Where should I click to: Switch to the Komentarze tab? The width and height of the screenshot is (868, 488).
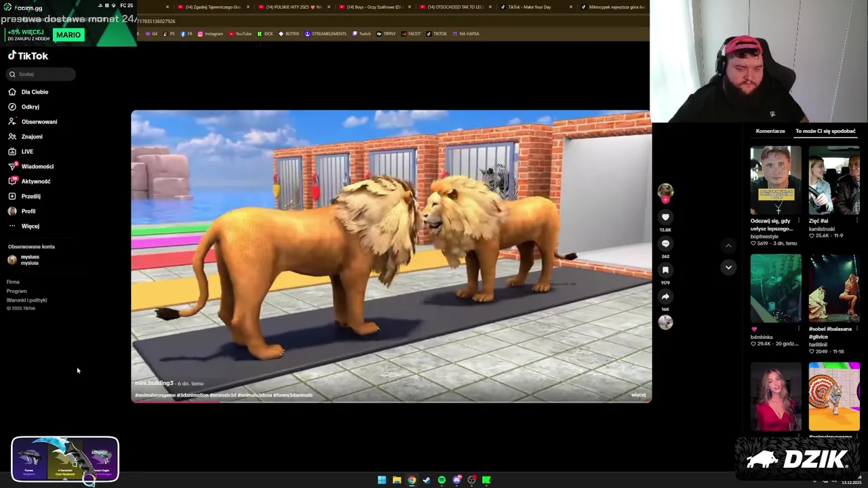point(770,131)
